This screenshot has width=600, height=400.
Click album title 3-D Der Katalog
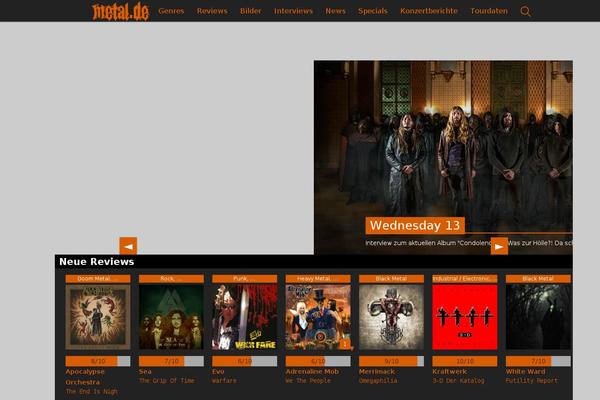[x=458, y=380]
